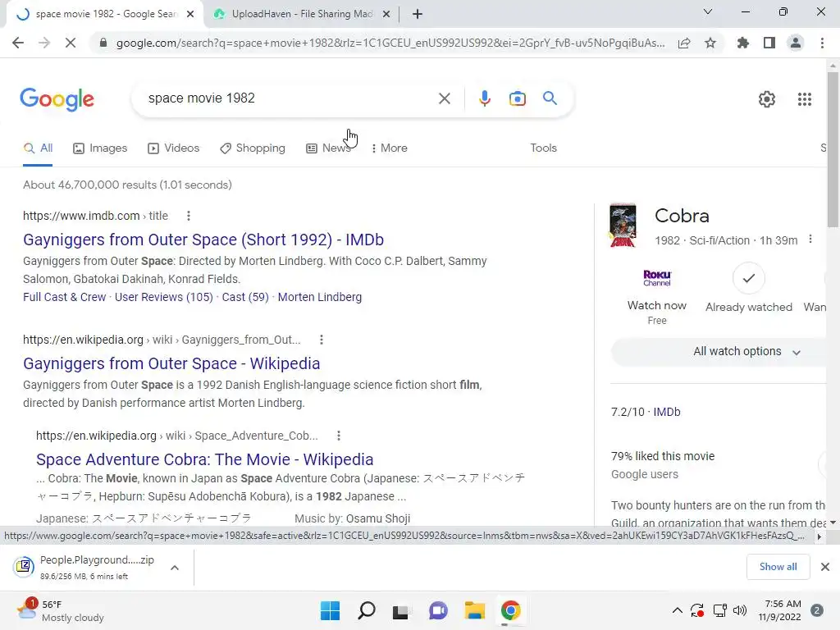Switch to the Videos results tab
Viewport: 840px width, 630px height.
point(174,148)
